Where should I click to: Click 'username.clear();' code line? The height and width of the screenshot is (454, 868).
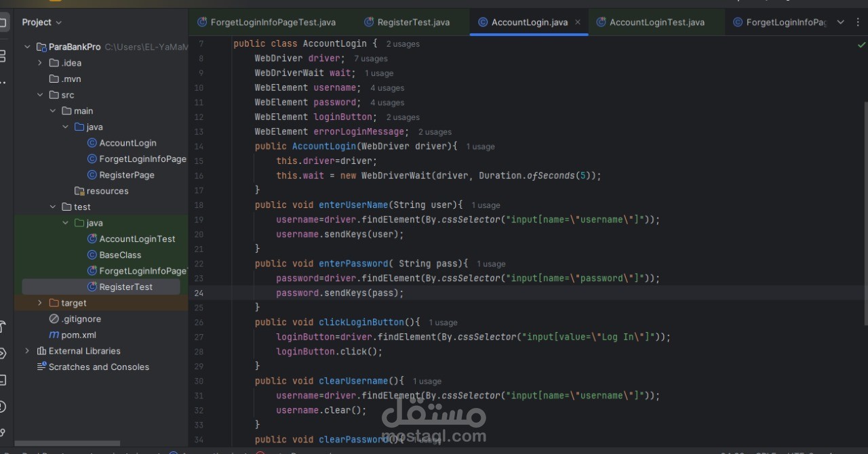click(x=321, y=411)
